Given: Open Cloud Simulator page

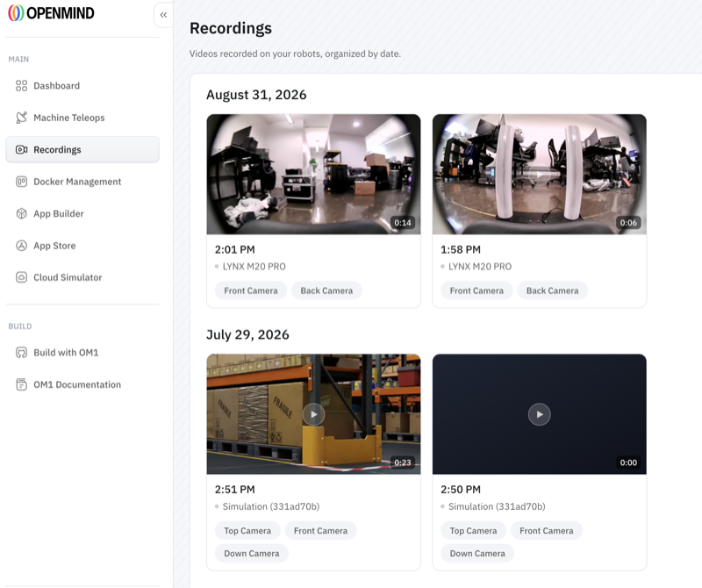Looking at the screenshot, I should (x=82, y=277).
